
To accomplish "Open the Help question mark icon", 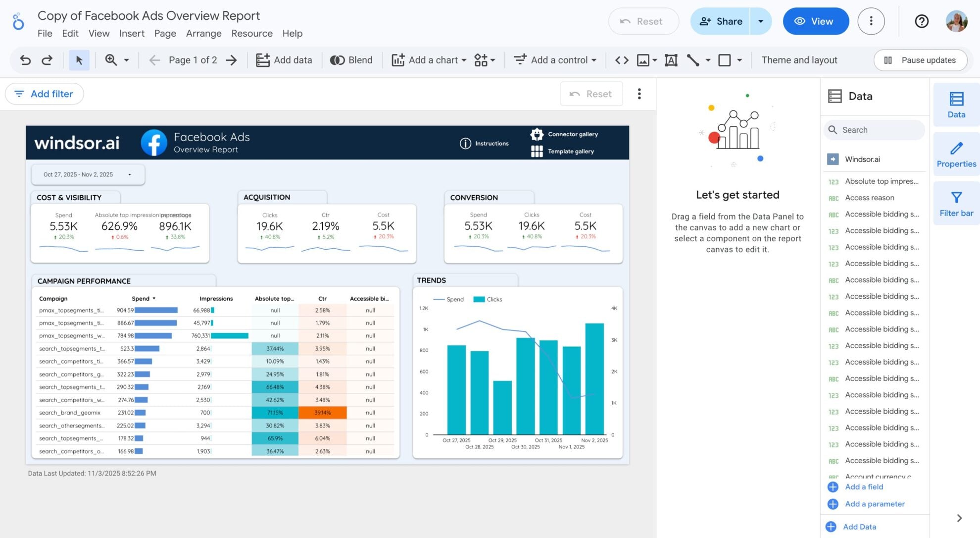I will click(921, 21).
